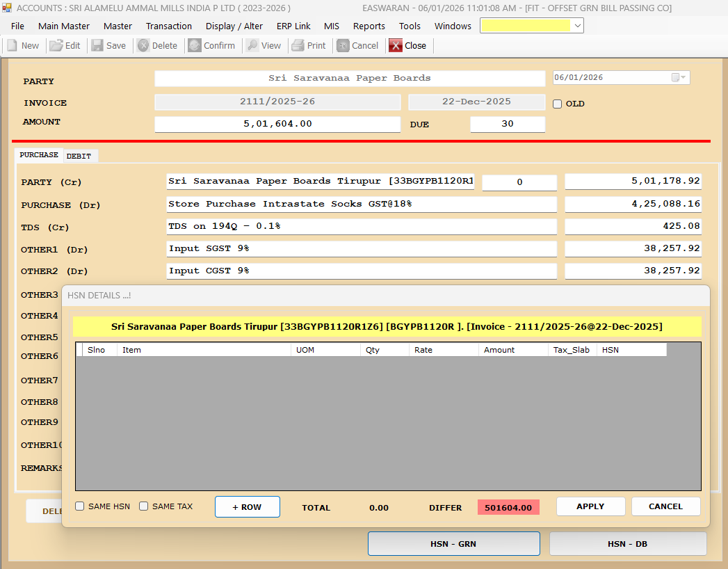Check the OLD invoice checkbox

tap(557, 104)
